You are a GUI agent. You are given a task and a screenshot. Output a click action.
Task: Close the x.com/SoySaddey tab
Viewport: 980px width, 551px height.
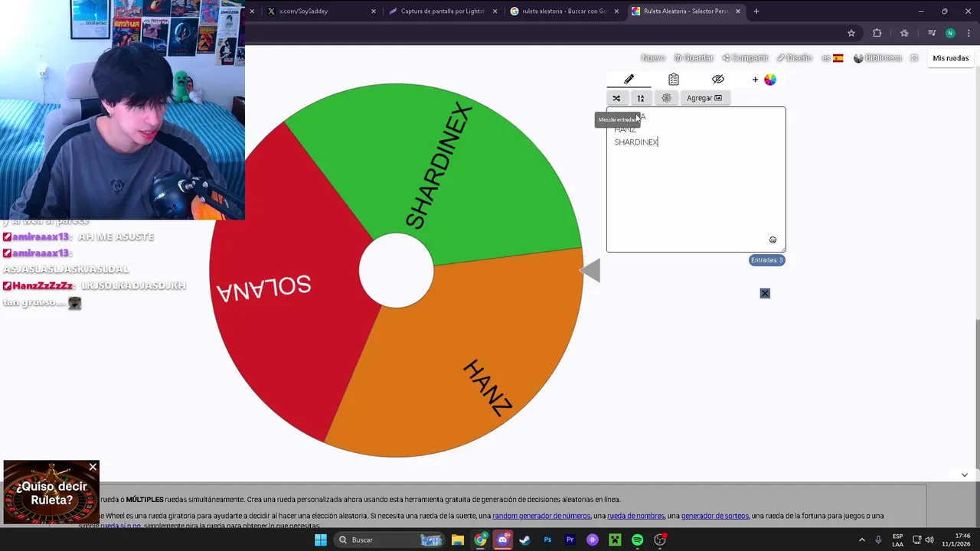[x=374, y=11]
